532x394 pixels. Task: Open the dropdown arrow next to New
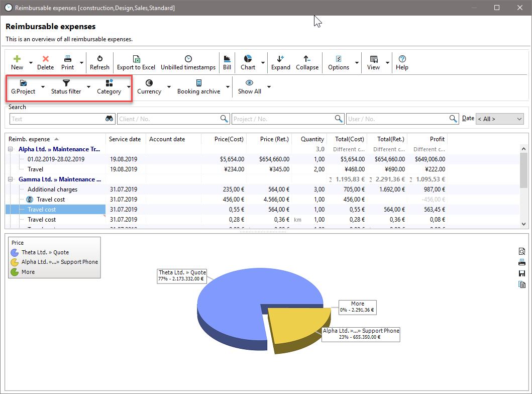pos(31,63)
